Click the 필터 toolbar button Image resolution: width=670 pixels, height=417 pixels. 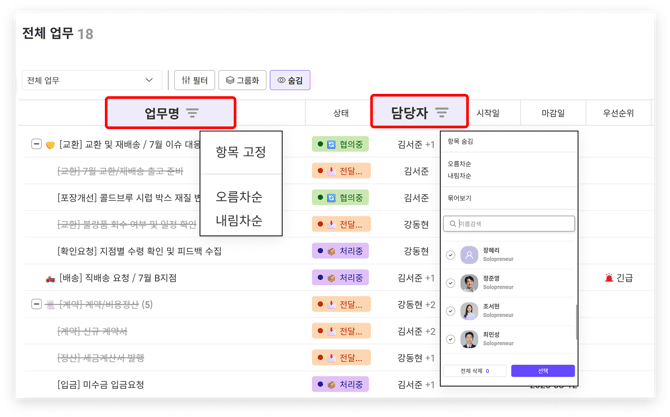coord(194,80)
